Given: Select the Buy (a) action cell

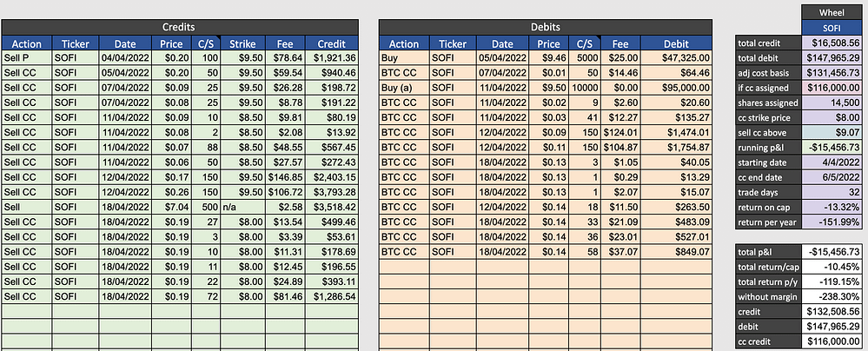Looking at the screenshot, I should [404, 87].
